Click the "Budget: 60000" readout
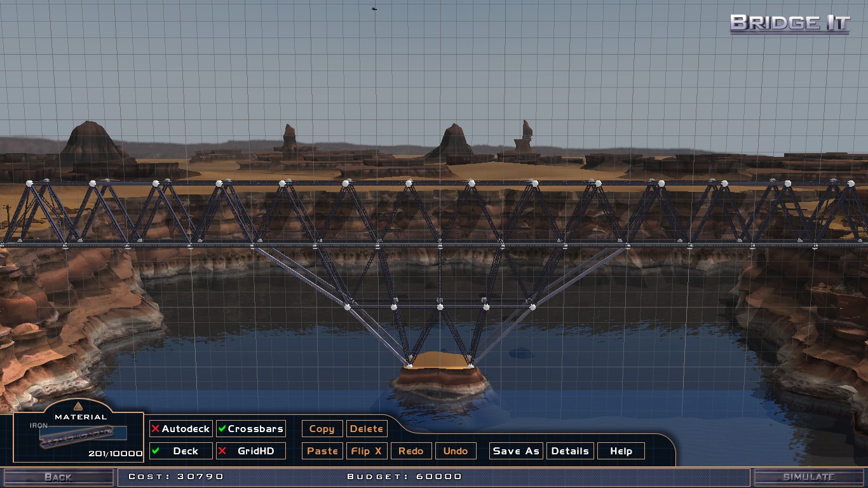 (404, 477)
